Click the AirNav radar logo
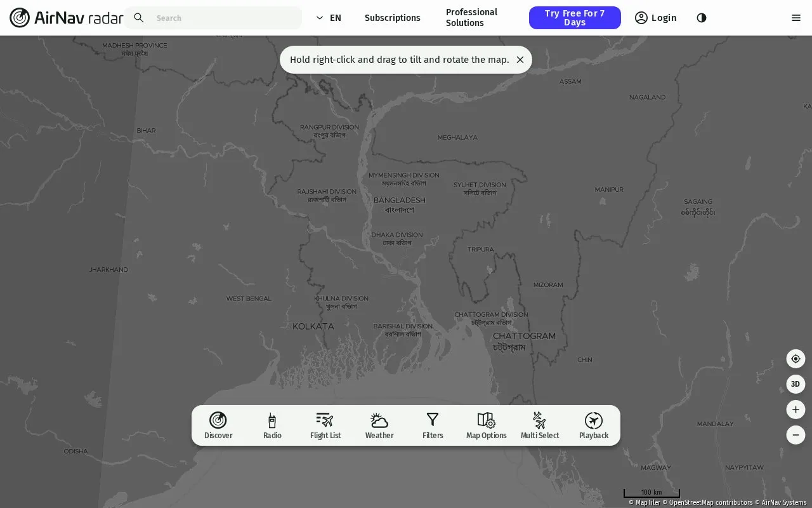 66,18
